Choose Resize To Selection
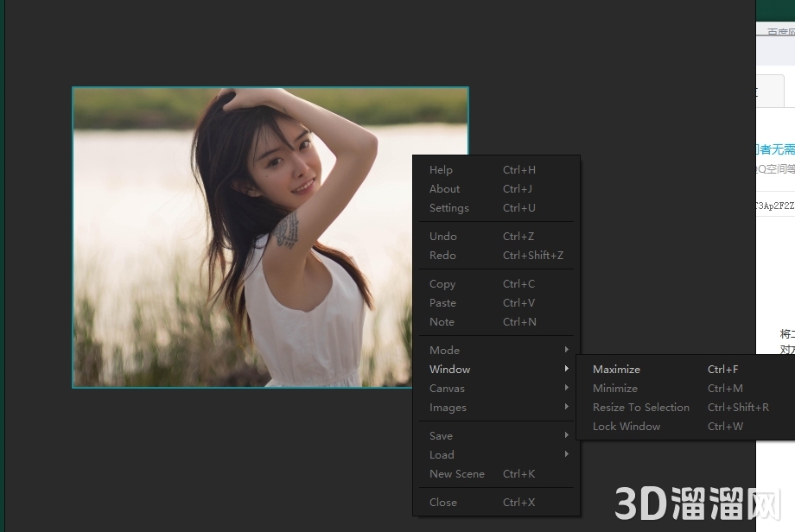 (641, 407)
